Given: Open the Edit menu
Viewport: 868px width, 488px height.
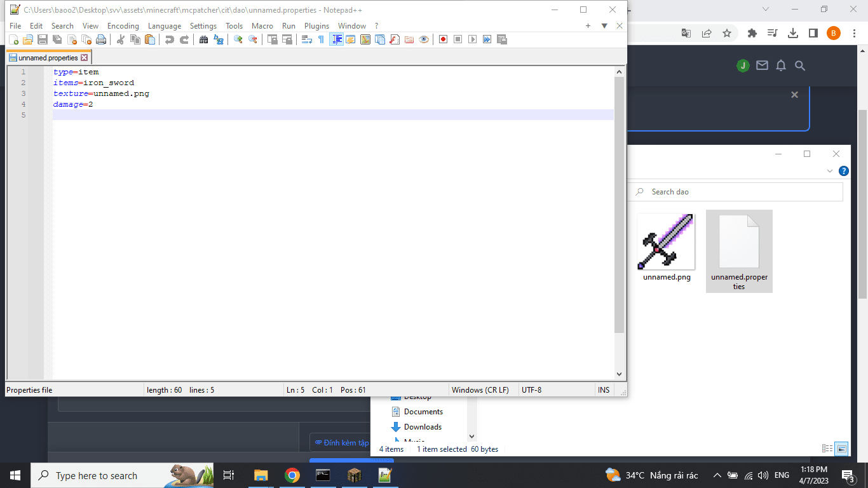Looking at the screenshot, I should tap(36, 26).
